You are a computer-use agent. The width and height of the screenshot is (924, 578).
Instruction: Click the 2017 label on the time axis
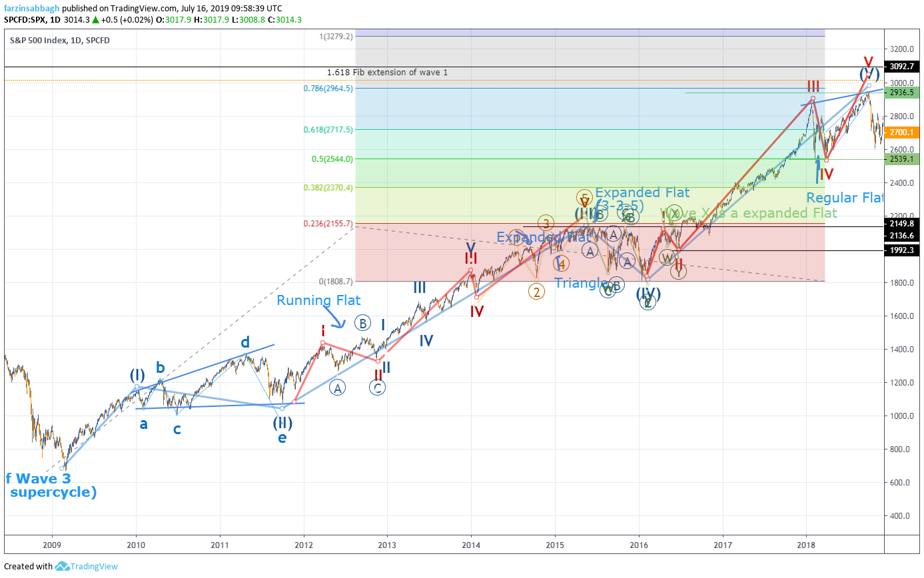click(723, 546)
